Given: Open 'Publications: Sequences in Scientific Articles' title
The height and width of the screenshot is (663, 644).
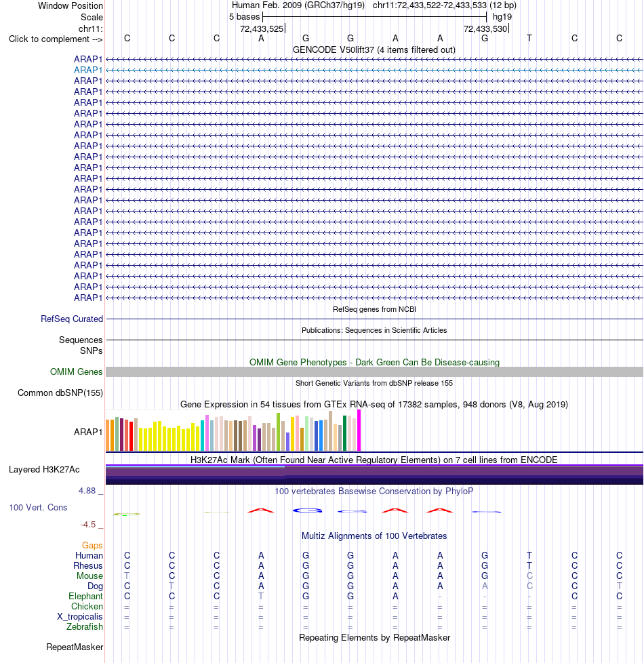Looking at the screenshot, I should 374,330.
